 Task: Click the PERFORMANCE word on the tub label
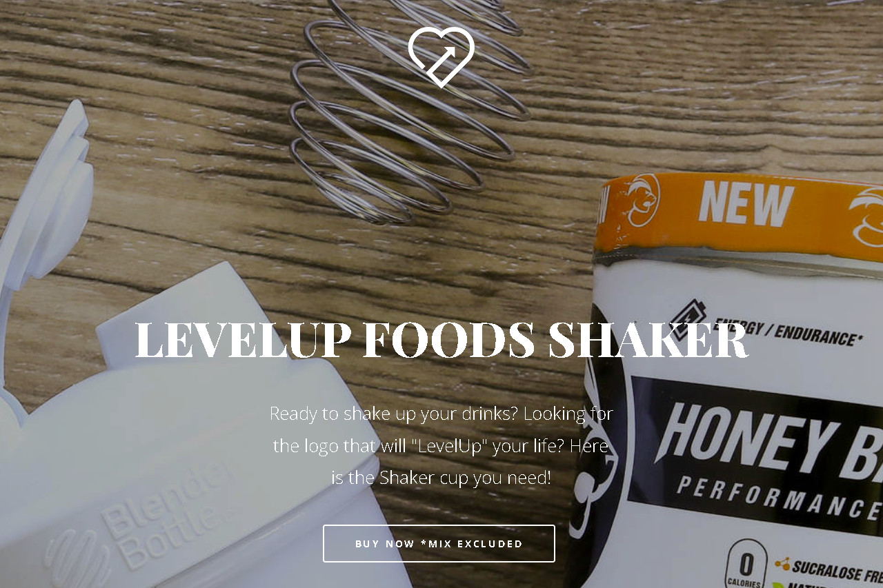pyautogui.click(x=780, y=498)
